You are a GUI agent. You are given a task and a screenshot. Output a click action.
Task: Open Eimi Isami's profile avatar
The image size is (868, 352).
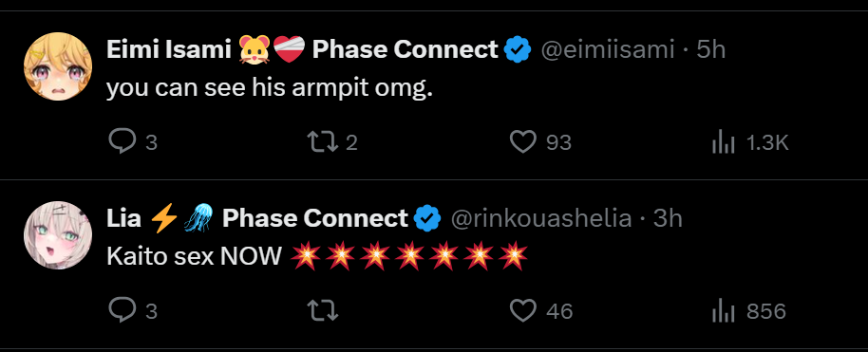click(58, 66)
